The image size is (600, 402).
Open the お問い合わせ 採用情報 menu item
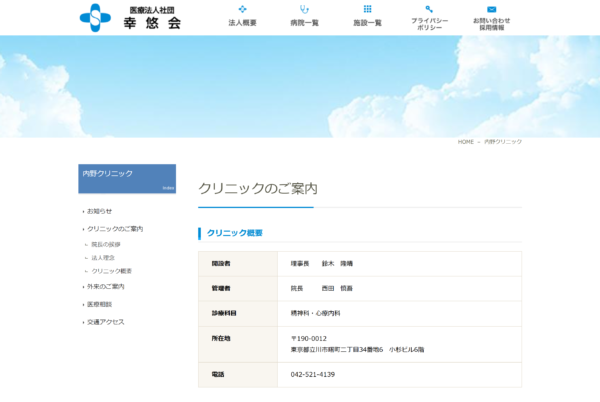pyautogui.click(x=492, y=24)
